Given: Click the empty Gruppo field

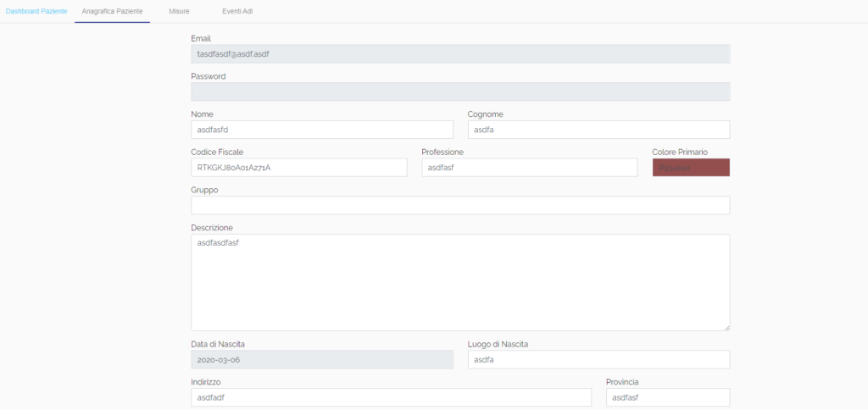Looking at the screenshot, I should (x=460, y=206).
